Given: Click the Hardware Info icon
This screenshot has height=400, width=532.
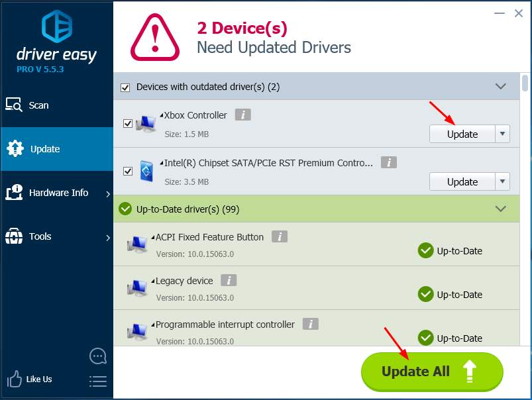Looking at the screenshot, I should click(14, 192).
